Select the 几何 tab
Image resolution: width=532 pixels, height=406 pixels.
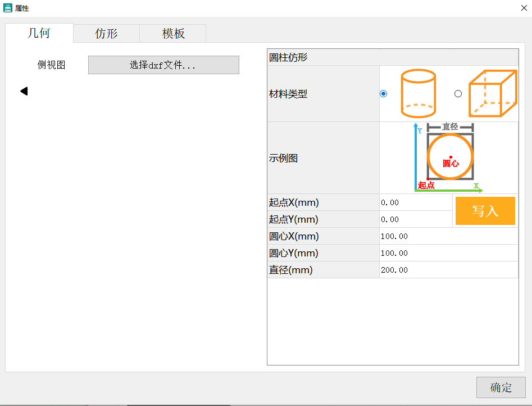39,33
